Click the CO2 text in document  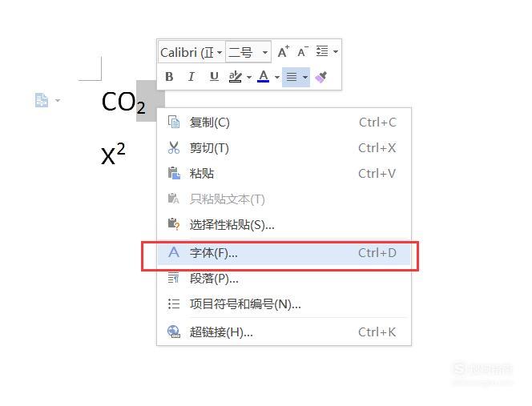tap(123, 102)
